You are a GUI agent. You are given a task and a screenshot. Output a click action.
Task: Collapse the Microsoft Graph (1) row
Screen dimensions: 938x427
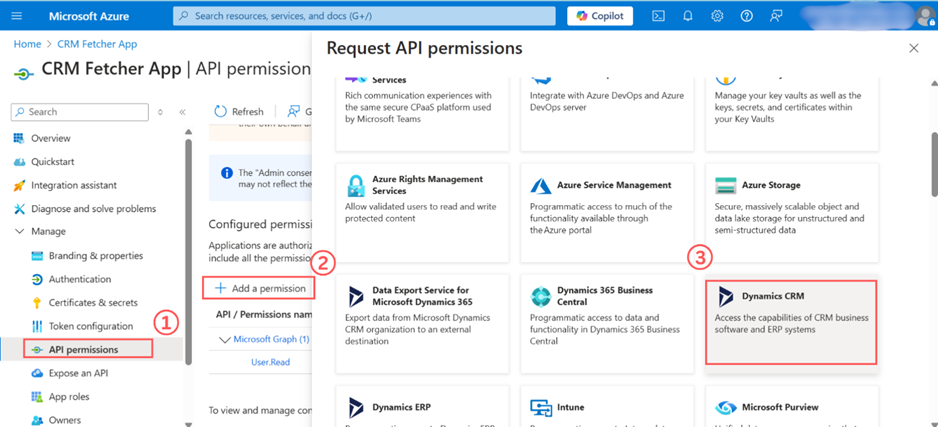point(225,340)
